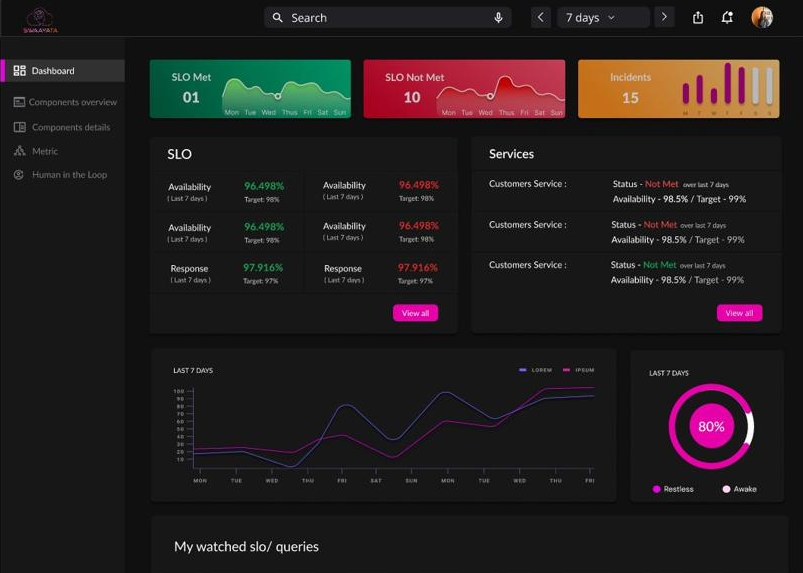This screenshot has width=803, height=573.
Task: Open notifications bell icon
Action: tap(727, 18)
